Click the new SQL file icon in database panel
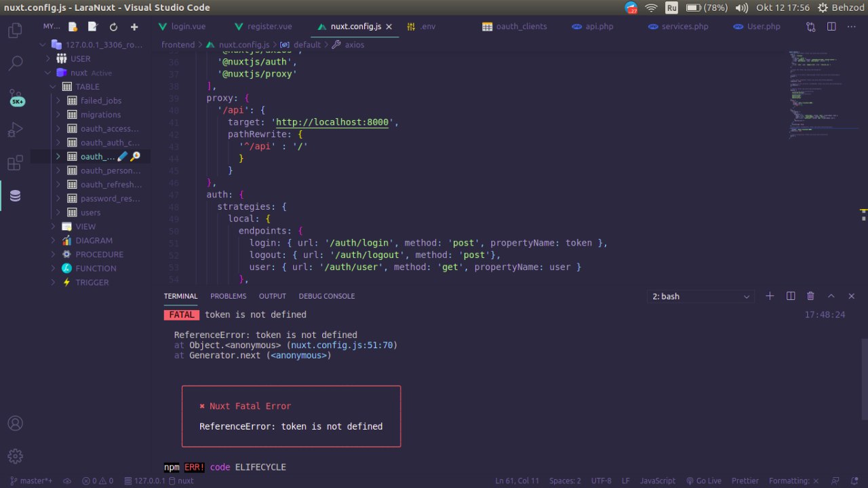868x488 pixels. coord(73,27)
